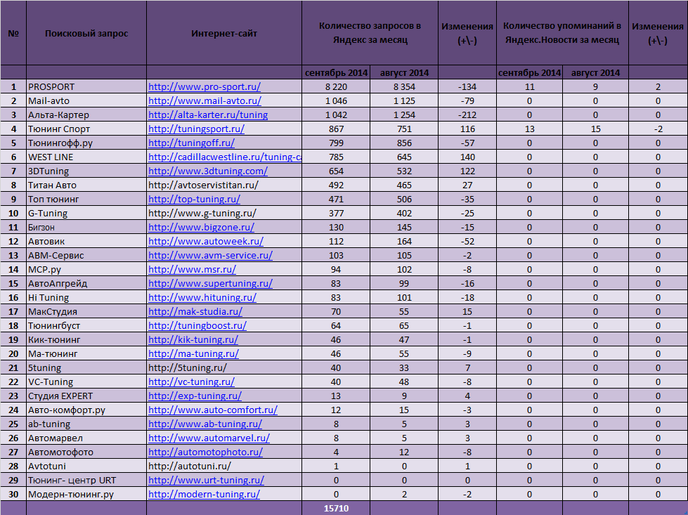688x515 pixels.
Task: Click the Интернет-сайт column header
Action: pos(224,33)
